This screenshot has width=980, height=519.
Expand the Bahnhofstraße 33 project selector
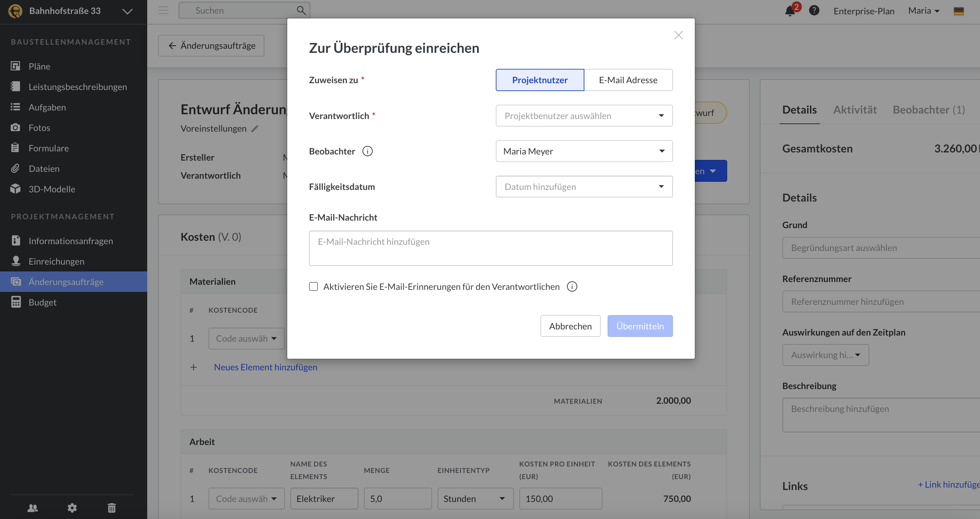click(127, 11)
